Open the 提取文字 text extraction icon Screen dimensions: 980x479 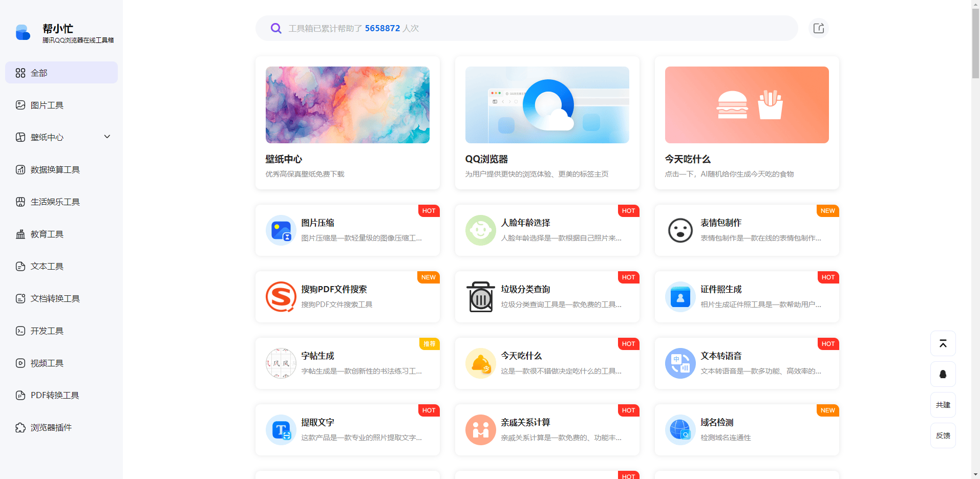(x=281, y=430)
